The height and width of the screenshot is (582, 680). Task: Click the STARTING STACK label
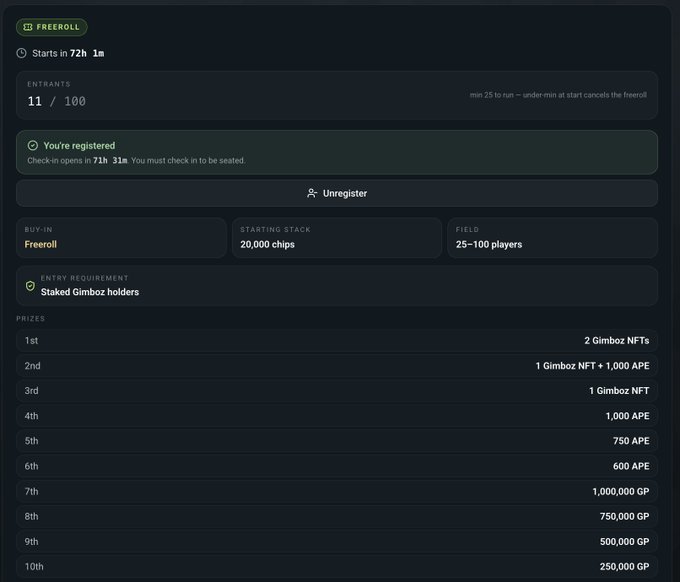275,229
